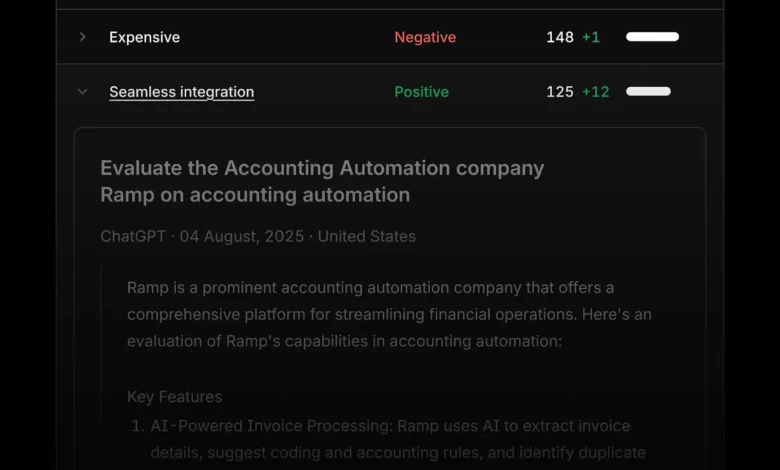Collapse the Seamless integration row chevron
Image resolution: width=780 pixels, height=470 pixels.
point(83,92)
